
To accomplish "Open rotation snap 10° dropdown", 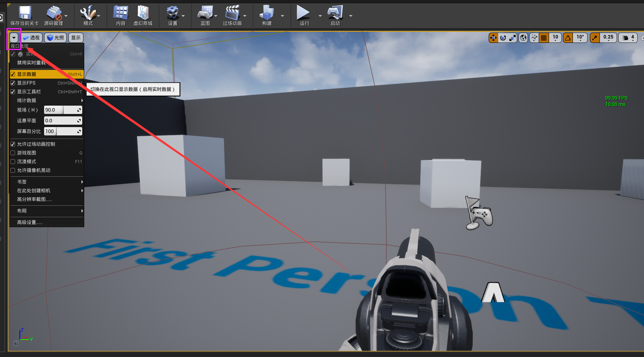I will [580, 38].
